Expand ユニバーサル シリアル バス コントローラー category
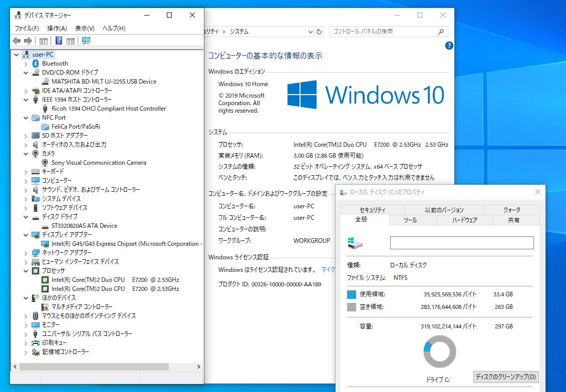566x392 pixels. [x=26, y=334]
